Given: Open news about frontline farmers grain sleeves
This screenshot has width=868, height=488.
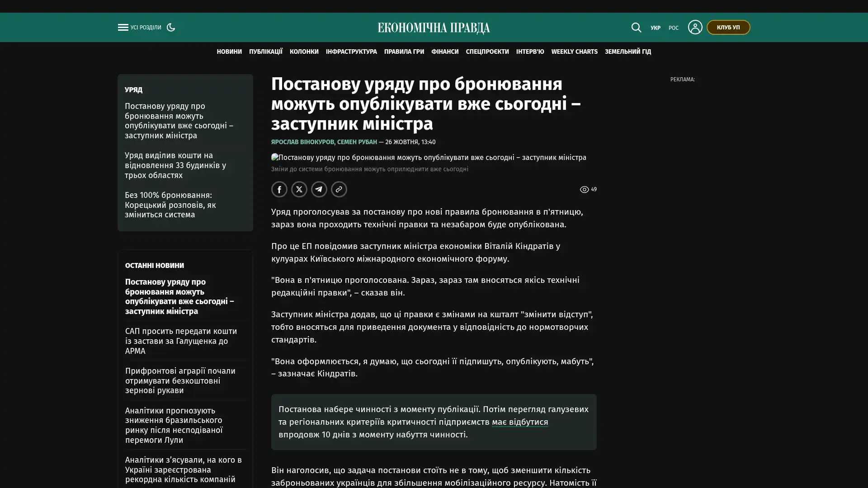Looking at the screenshot, I should tap(180, 381).
